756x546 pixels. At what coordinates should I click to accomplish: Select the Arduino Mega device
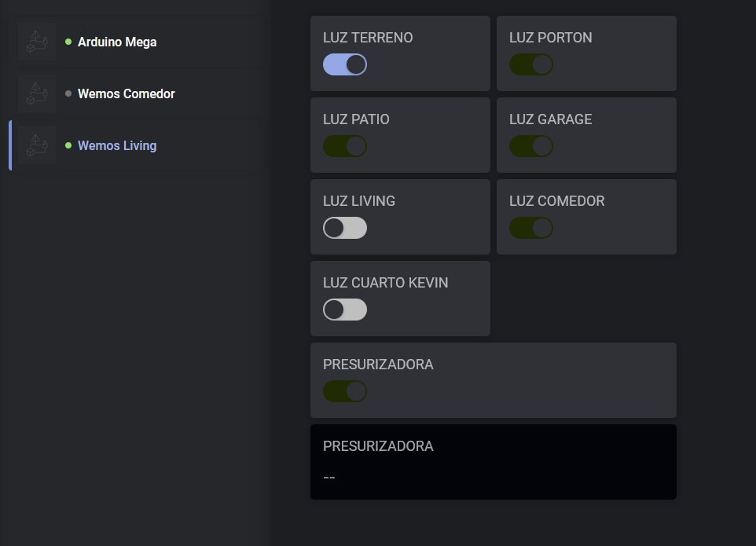[x=137, y=42]
